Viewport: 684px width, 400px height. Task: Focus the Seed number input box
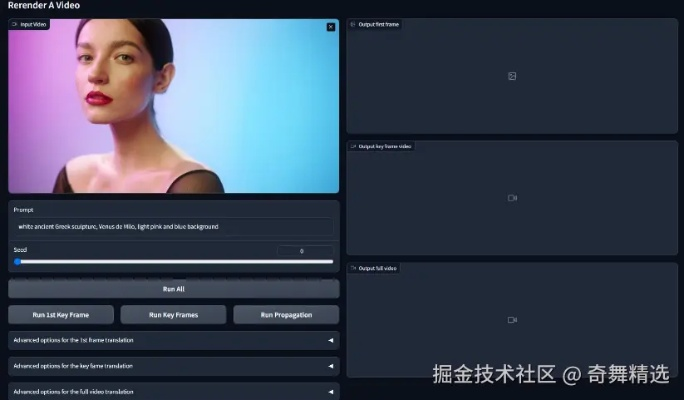tap(303, 250)
